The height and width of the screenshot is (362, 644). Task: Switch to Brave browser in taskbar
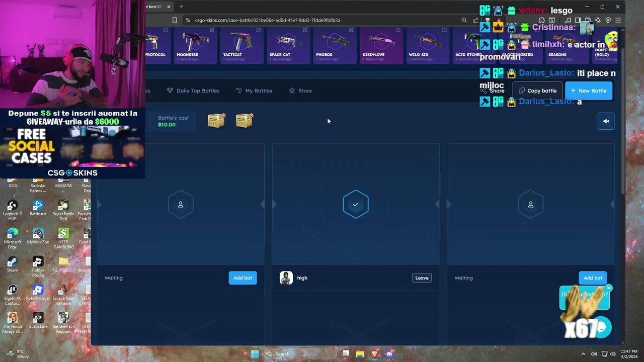pyautogui.click(x=374, y=354)
